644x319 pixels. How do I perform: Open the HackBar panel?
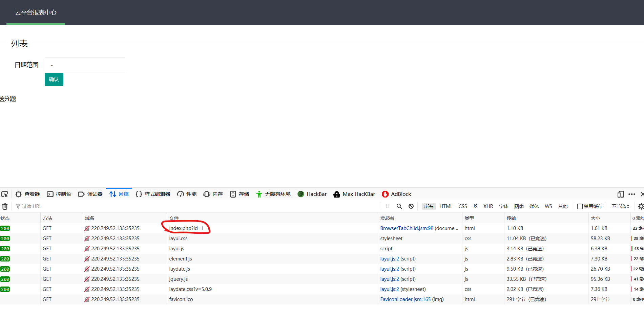coord(312,194)
